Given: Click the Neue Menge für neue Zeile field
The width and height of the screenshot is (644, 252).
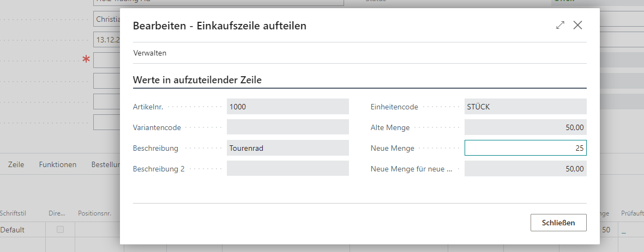Looking at the screenshot, I should [525, 168].
